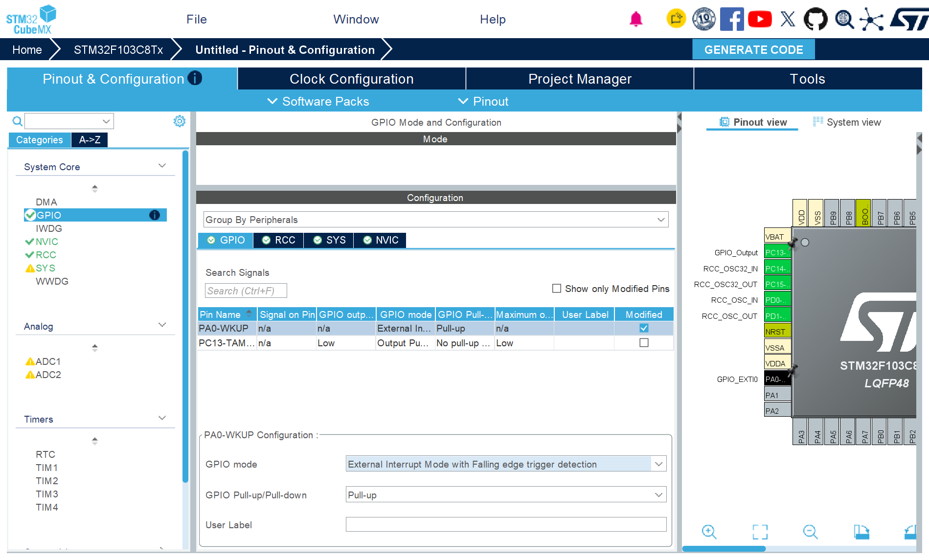The height and width of the screenshot is (560, 929).
Task: Toggle Modified checkbox for PC13-TAMPER row
Action: click(644, 343)
